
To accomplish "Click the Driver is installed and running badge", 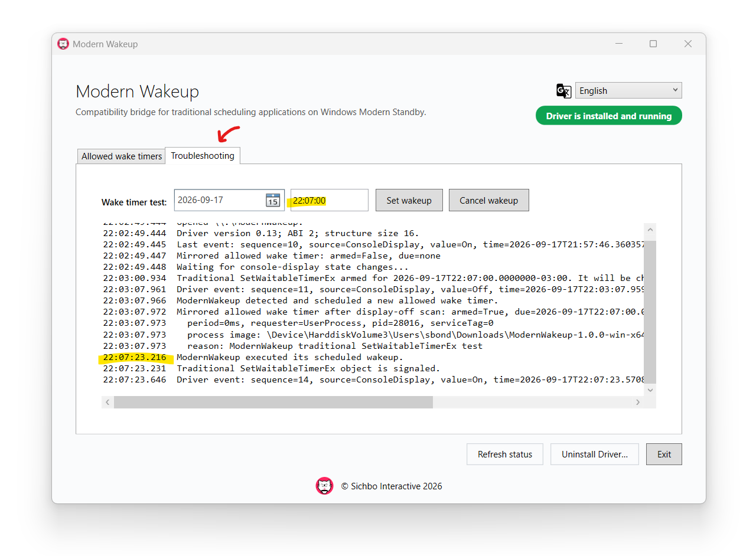I will 609,116.
